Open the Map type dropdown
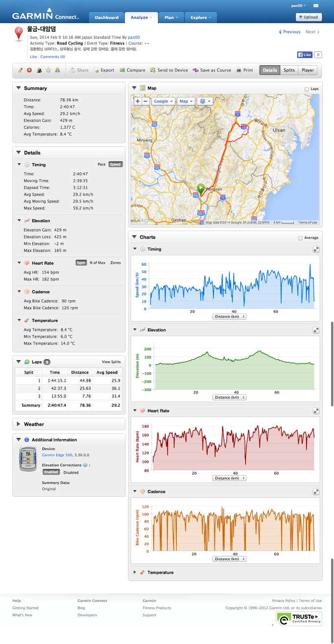The width and height of the screenshot is (334, 644). [x=186, y=101]
